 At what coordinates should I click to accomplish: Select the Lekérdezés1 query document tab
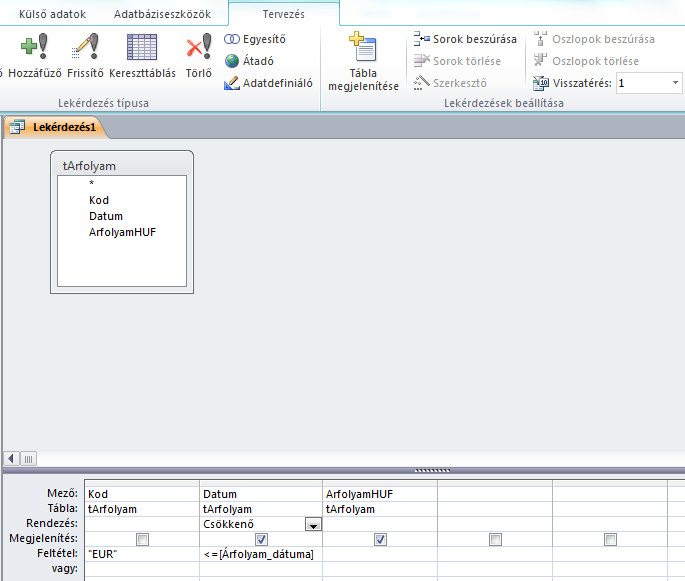[55, 127]
